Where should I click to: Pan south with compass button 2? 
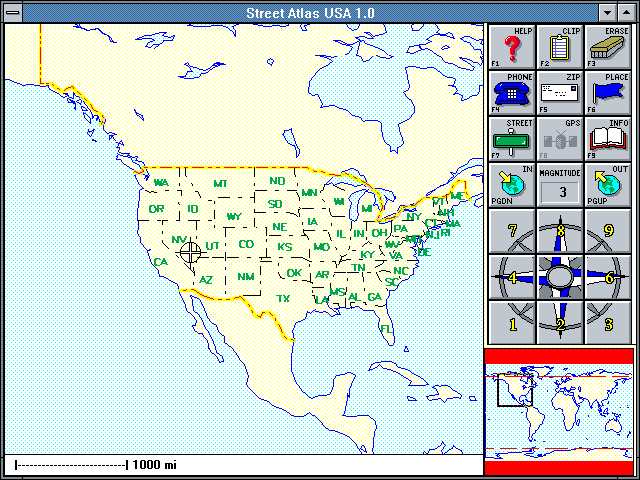560,323
